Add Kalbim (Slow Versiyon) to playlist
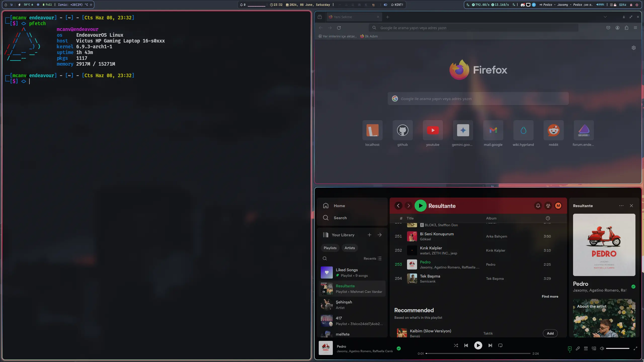This screenshot has height=362, width=644. 550,333
